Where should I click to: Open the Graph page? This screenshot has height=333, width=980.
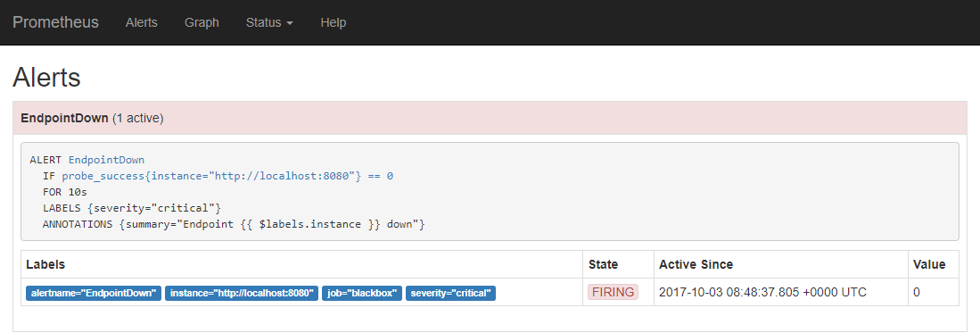(x=202, y=22)
